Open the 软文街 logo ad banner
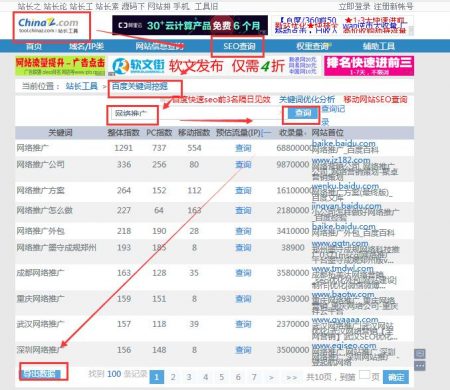This screenshot has width=450, height=390. [x=138, y=66]
